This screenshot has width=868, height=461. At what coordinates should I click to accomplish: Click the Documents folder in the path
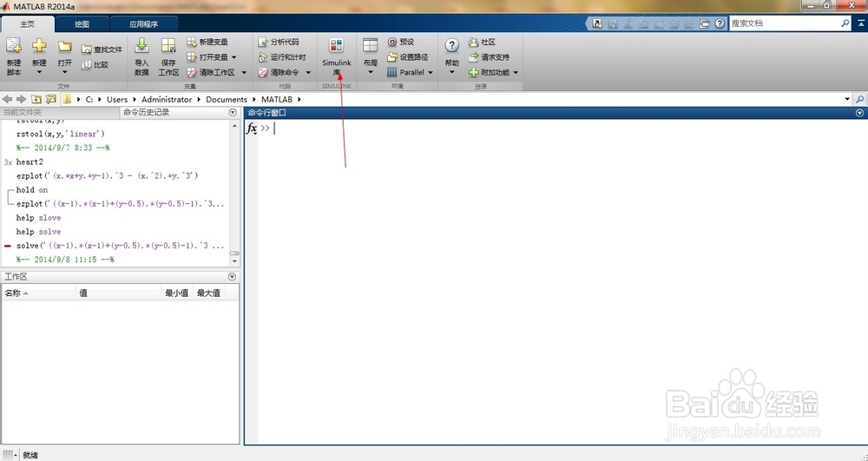[227, 99]
